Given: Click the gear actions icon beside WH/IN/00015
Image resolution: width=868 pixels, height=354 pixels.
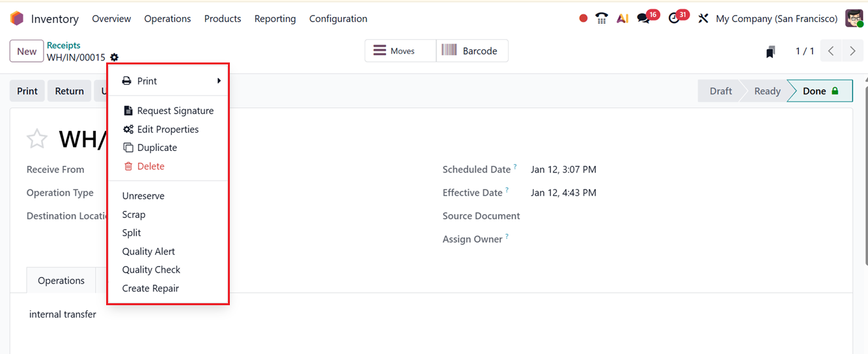Looking at the screenshot, I should coord(115,58).
